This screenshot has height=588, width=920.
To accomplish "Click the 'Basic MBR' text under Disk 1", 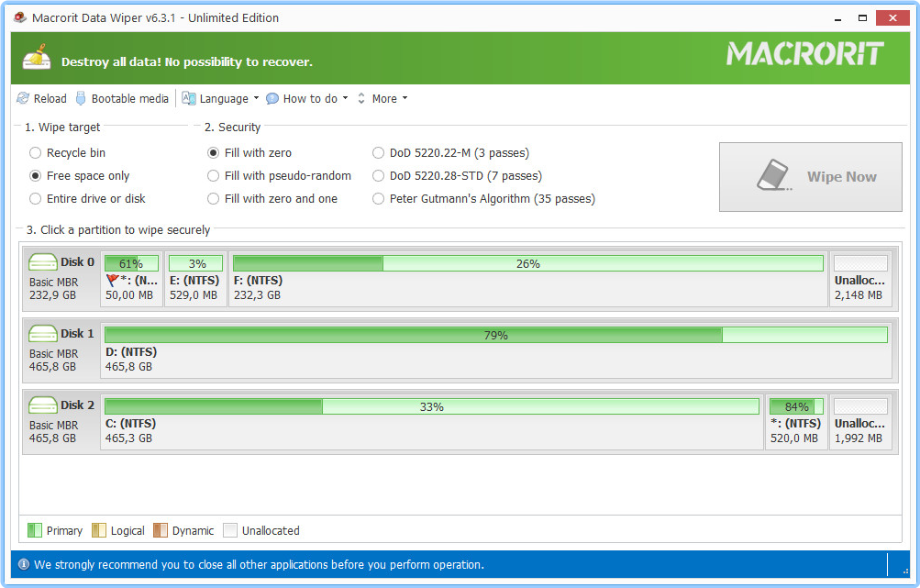I will coord(53,354).
